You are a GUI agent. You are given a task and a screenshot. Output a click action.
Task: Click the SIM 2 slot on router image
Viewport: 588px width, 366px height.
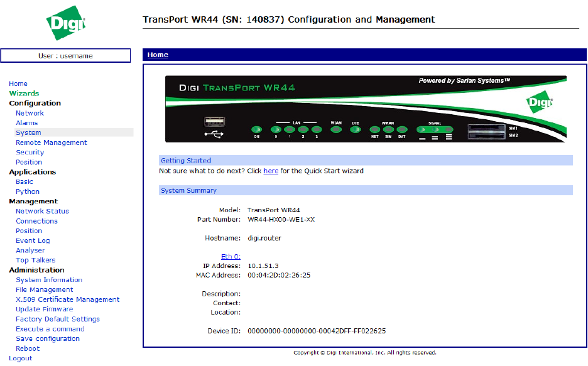pos(486,135)
